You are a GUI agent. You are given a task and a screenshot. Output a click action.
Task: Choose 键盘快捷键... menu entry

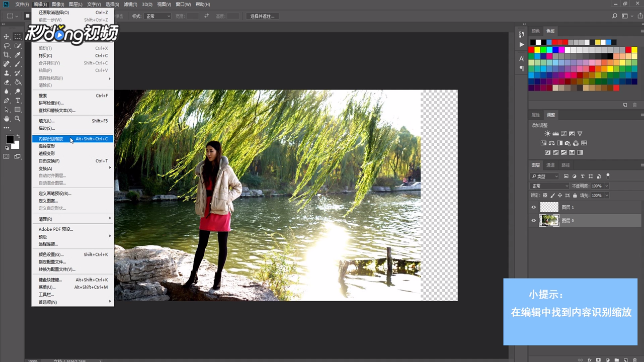pyautogui.click(x=73, y=280)
